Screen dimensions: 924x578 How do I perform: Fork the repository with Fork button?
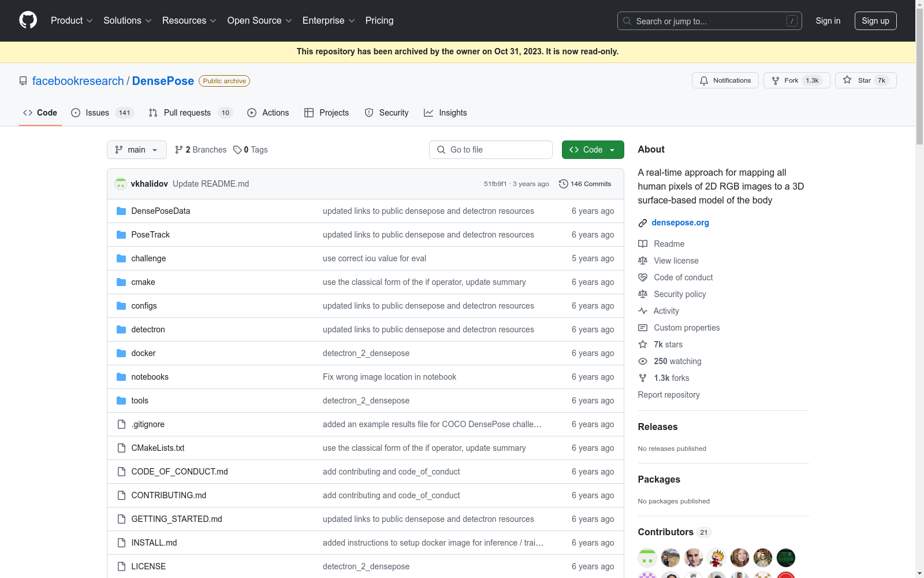797,80
